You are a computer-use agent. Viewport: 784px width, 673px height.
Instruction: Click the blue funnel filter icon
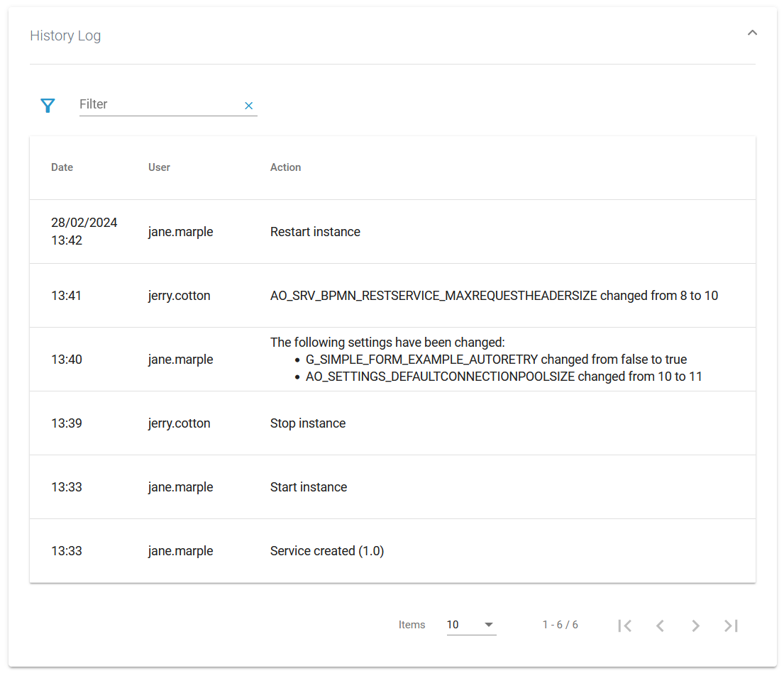pos(48,106)
